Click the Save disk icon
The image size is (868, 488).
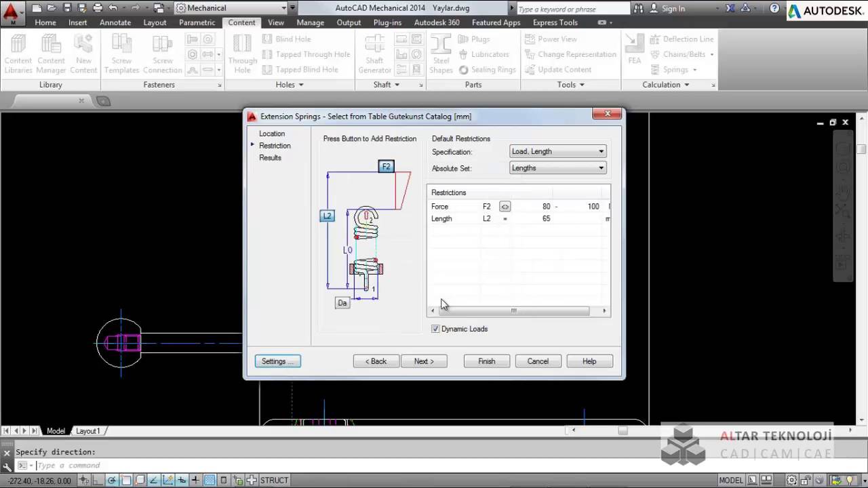(x=67, y=8)
